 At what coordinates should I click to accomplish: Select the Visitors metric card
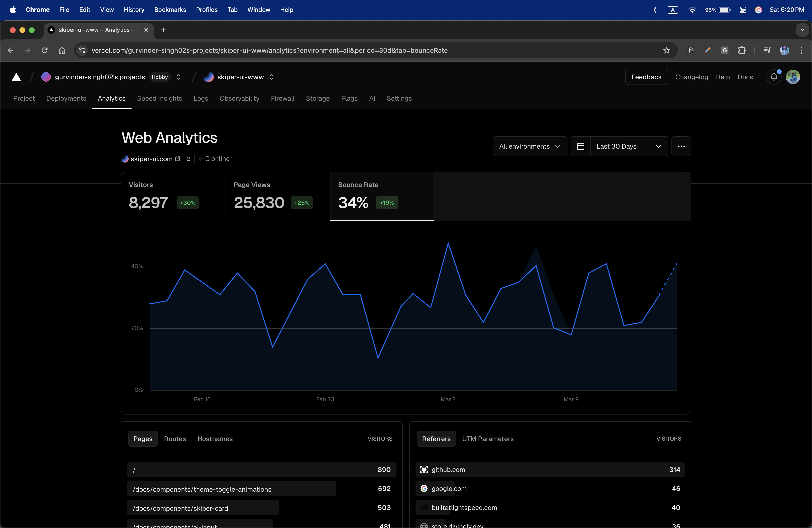click(x=173, y=197)
